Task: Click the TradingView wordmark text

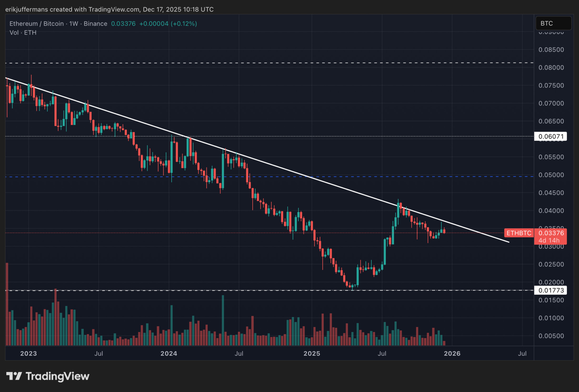Action: coord(58,376)
